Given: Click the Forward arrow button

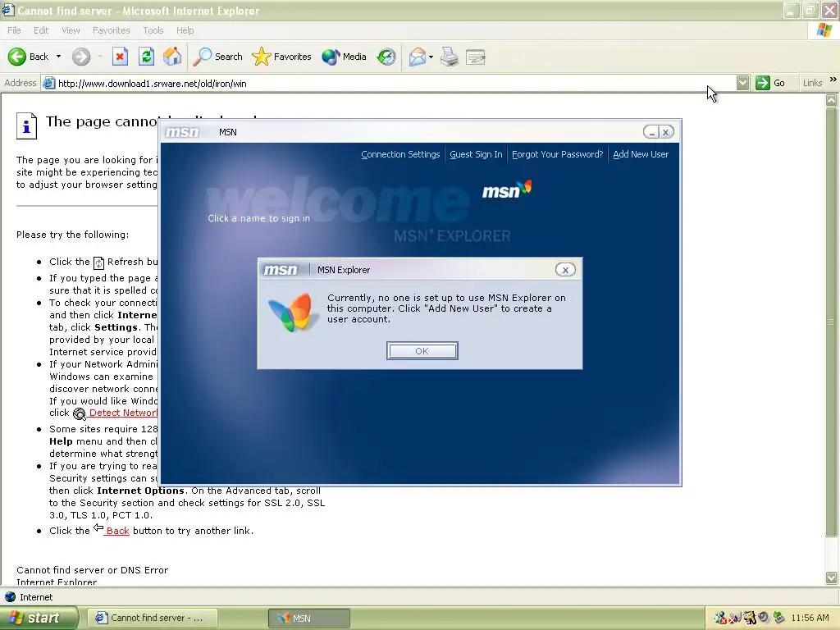Looking at the screenshot, I should 81,57.
